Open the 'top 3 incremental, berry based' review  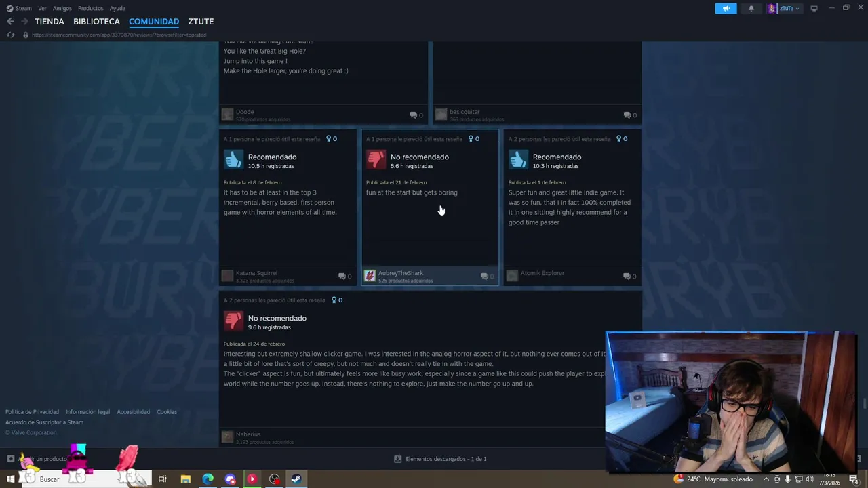(280, 203)
